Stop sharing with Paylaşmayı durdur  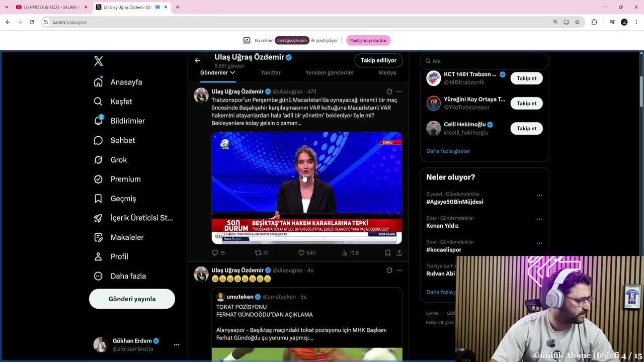pyautogui.click(x=368, y=40)
